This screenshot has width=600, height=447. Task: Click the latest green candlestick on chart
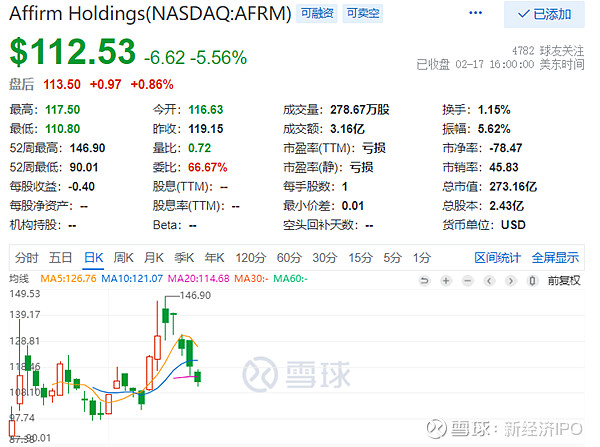pyautogui.click(x=198, y=377)
